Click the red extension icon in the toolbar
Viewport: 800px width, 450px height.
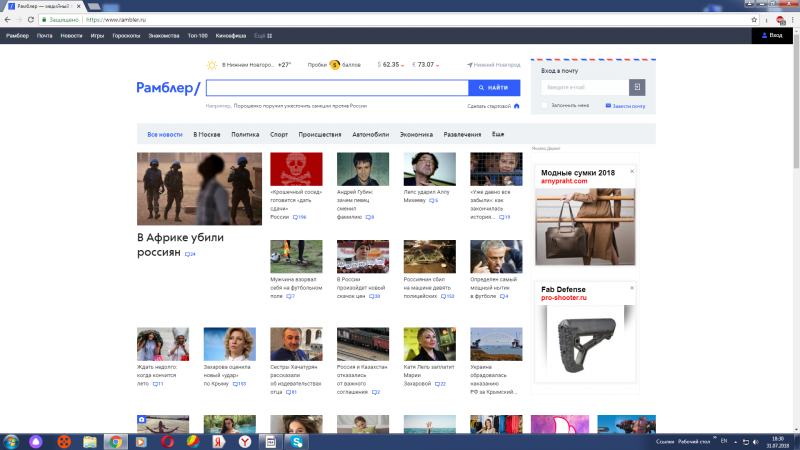click(x=780, y=20)
